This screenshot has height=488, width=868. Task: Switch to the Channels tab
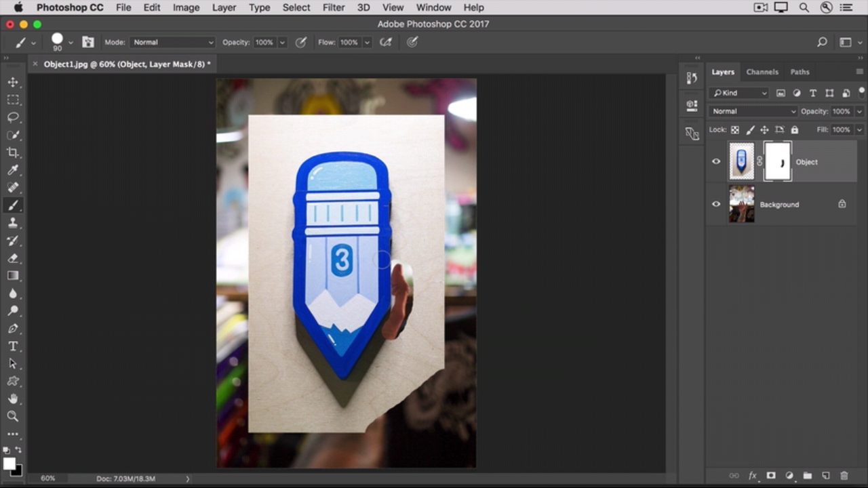(762, 72)
